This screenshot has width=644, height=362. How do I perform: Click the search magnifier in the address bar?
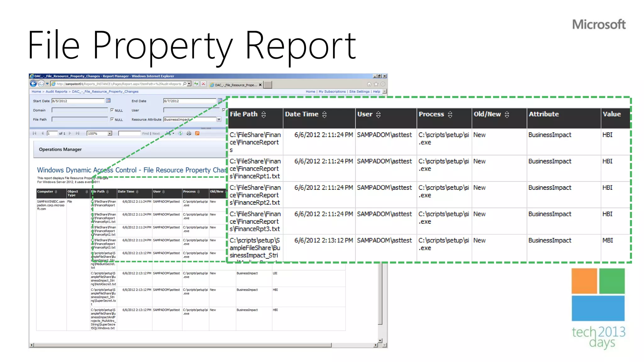click(185, 84)
